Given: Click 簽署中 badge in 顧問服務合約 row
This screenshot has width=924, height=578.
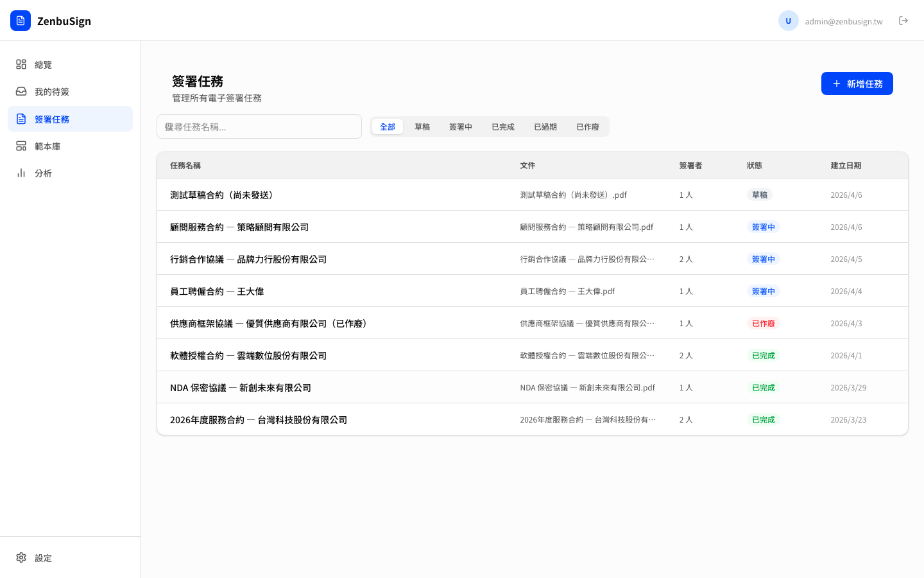Looking at the screenshot, I should pyautogui.click(x=764, y=227).
